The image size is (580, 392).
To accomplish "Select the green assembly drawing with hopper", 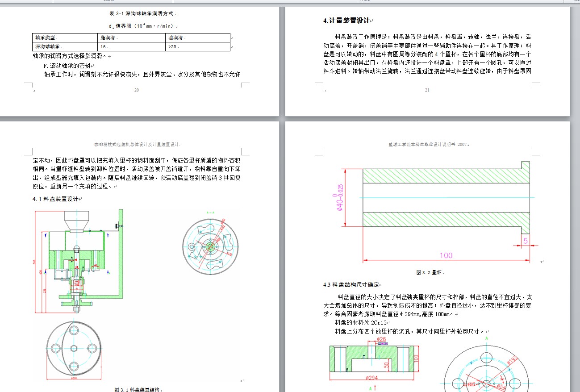I will tap(79, 261).
